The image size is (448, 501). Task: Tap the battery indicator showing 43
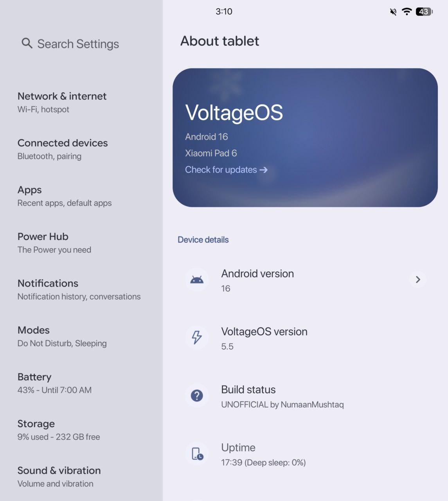424,12
